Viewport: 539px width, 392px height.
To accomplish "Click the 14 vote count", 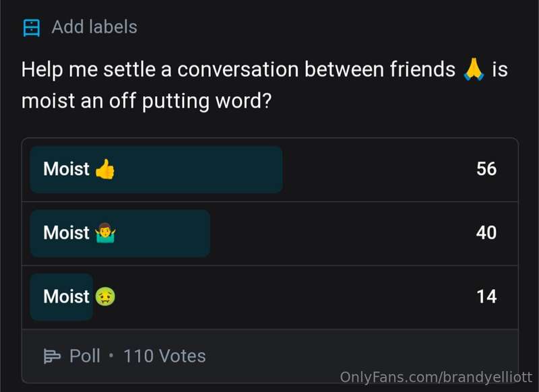I will 486,296.
